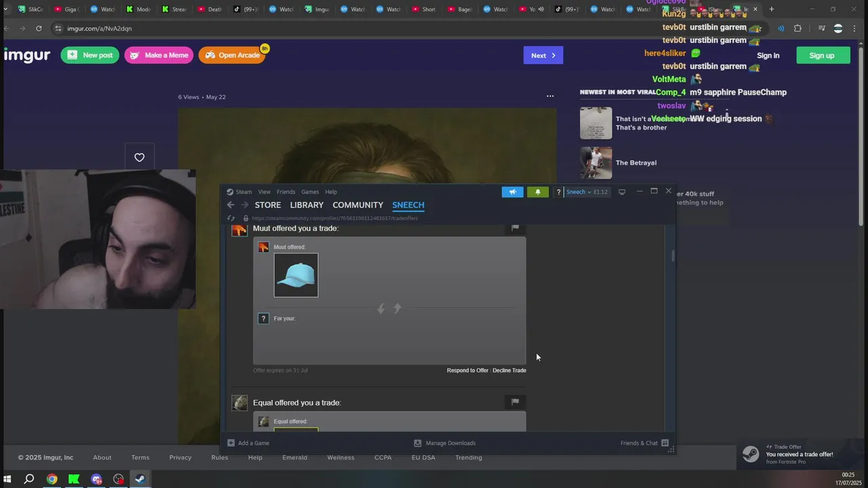Image resolution: width=868 pixels, height=488 pixels.
Task: Click the Privacy link in imgur footer
Action: click(180, 457)
